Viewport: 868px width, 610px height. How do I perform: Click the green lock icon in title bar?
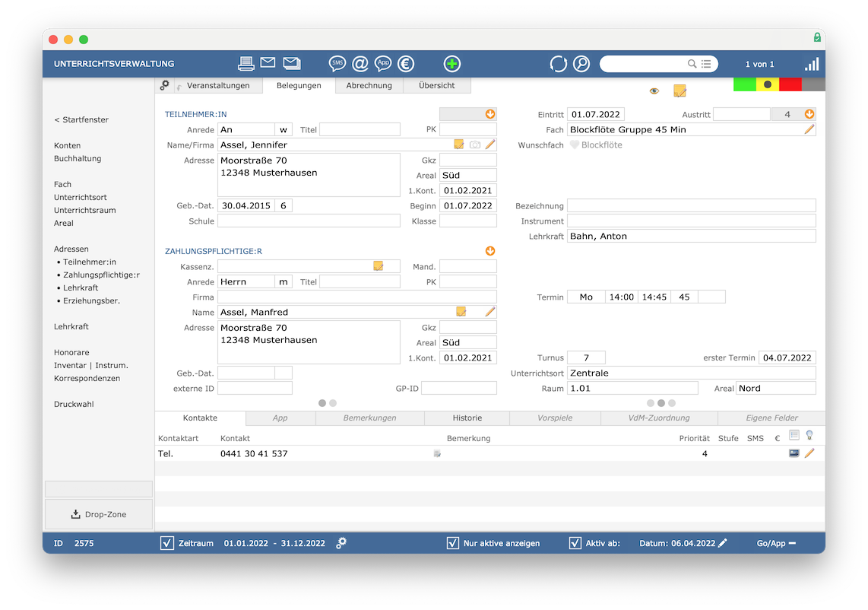point(817,38)
